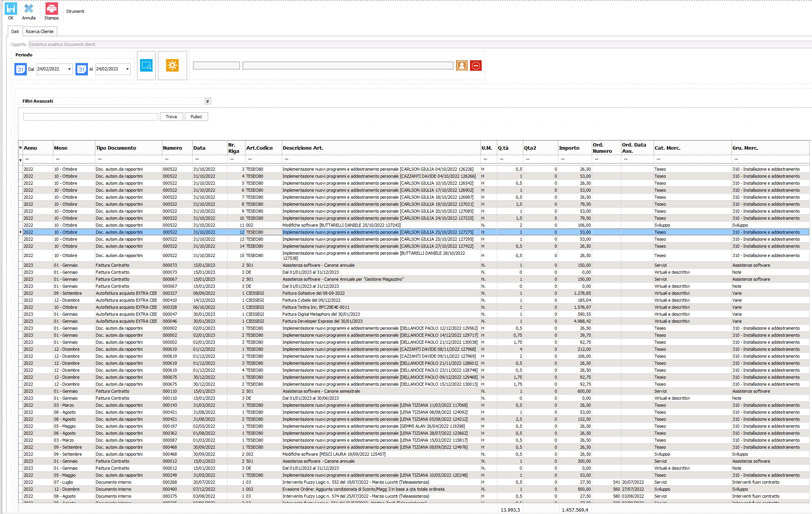Click the Annulla cancel icon
The width and height of the screenshot is (812, 514).
[28, 9]
